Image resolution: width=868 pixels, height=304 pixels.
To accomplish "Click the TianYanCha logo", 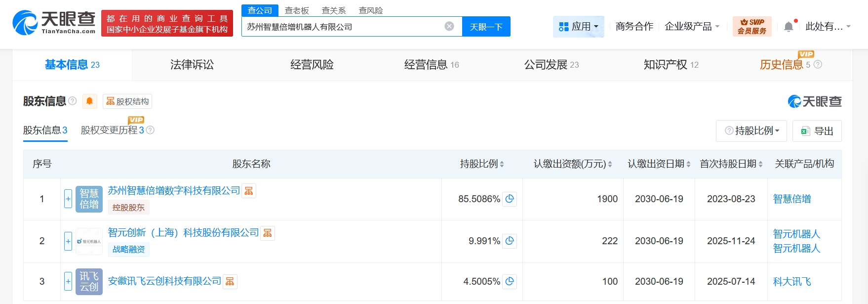I will point(54,23).
